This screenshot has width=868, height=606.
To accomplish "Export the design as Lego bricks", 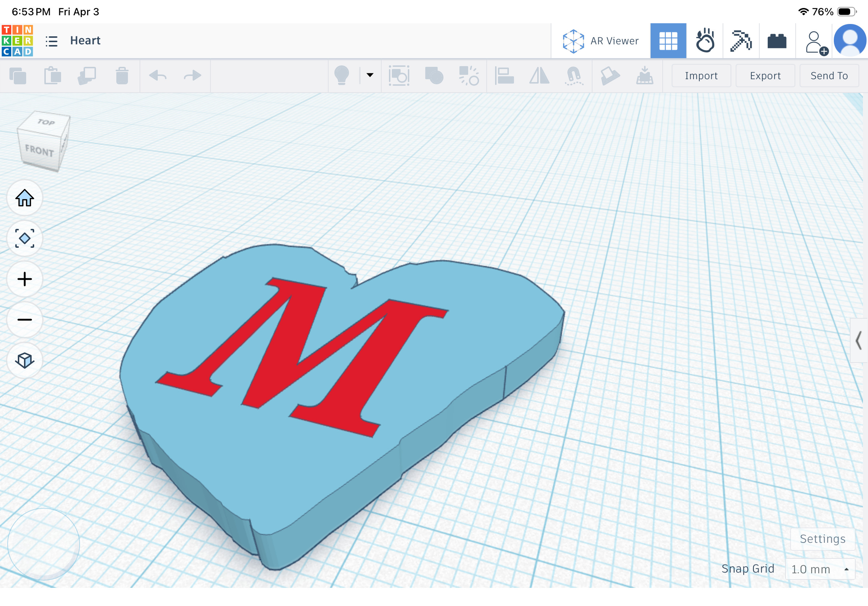I will click(x=777, y=40).
